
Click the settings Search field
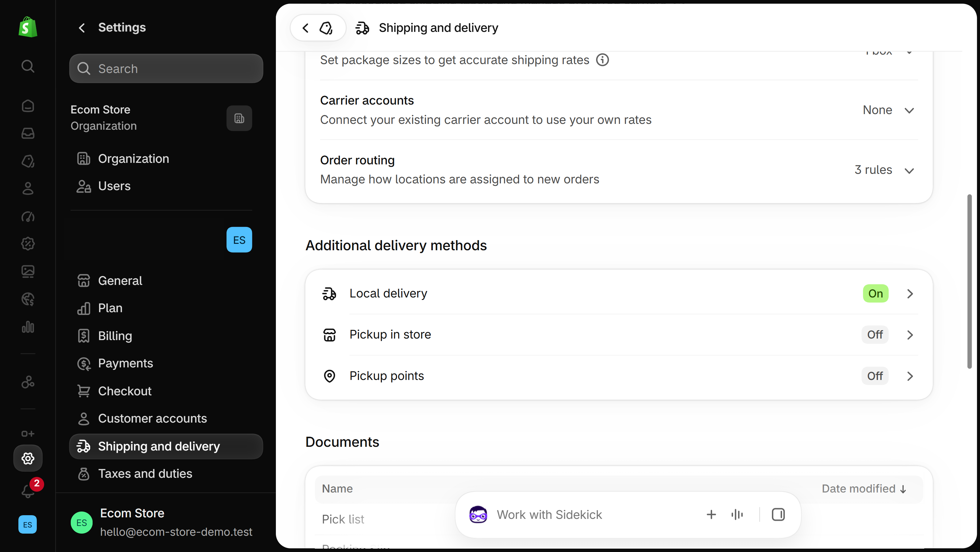pos(166,68)
